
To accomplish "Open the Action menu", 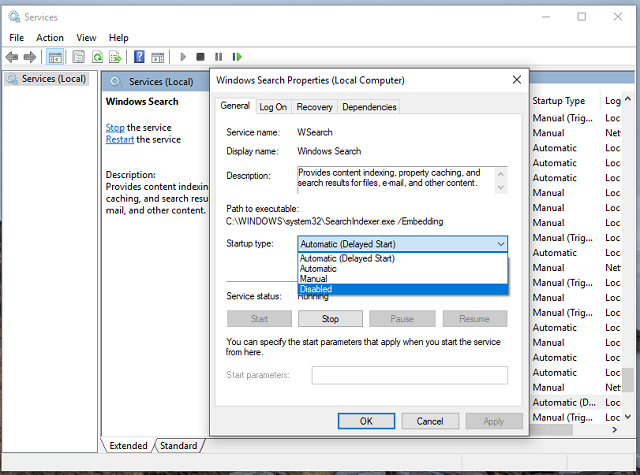I will (x=50, y=38).
